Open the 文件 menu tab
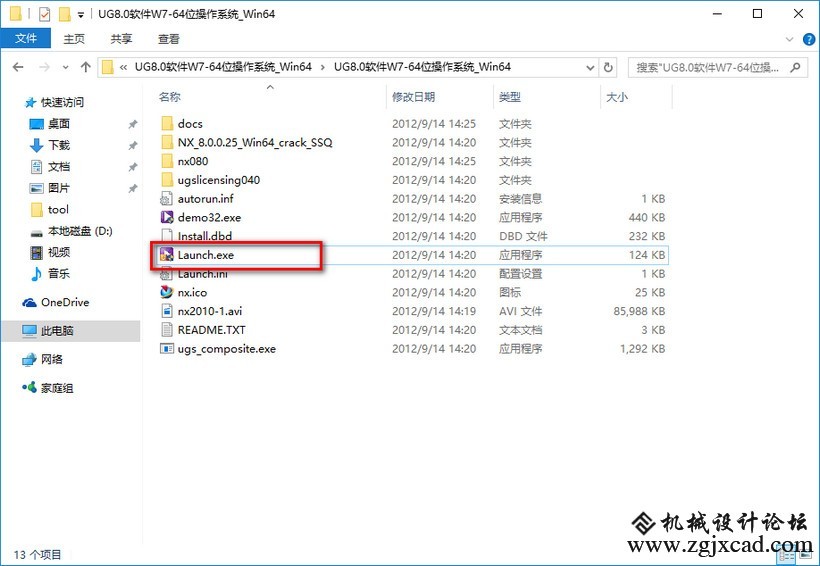820x566 pixels. [x=26, y=38]
